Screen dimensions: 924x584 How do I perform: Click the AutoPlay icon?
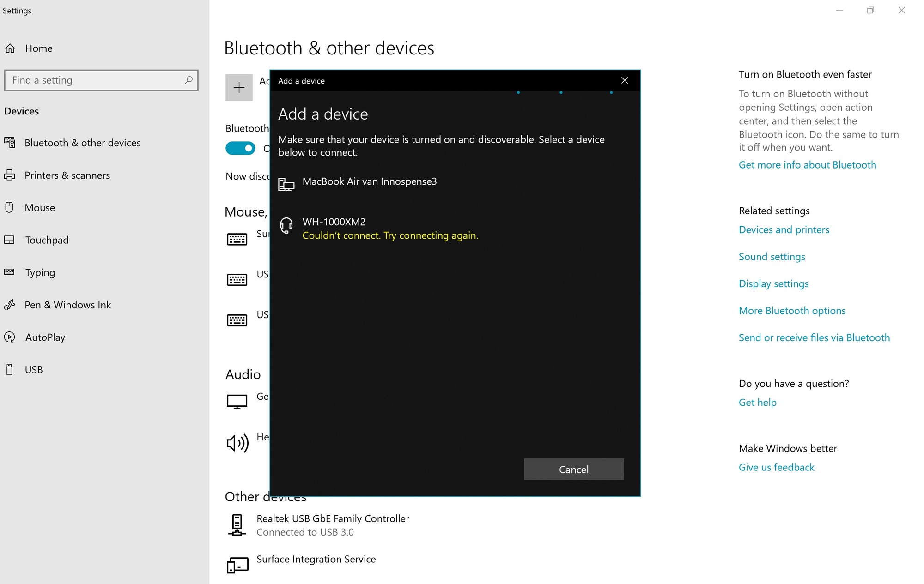coord(10,337)
